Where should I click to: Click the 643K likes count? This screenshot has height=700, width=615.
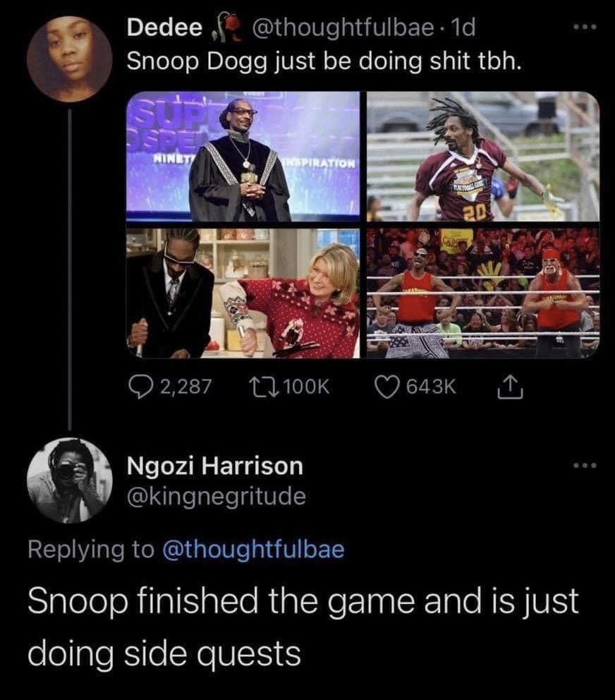pyautogui.click(x=431, y=387)
